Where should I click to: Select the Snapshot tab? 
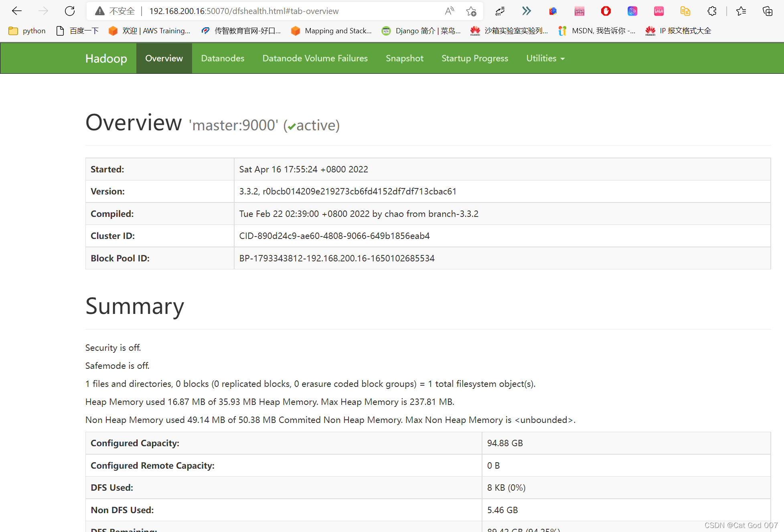405,58
